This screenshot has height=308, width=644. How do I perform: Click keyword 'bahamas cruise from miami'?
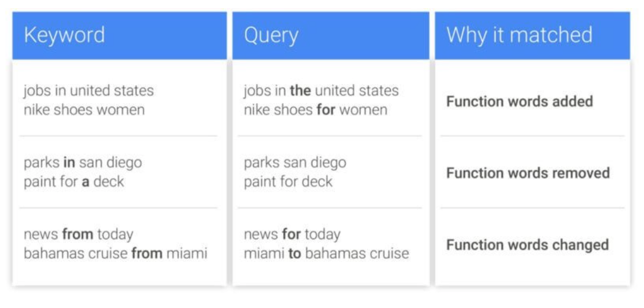point(115,253)
